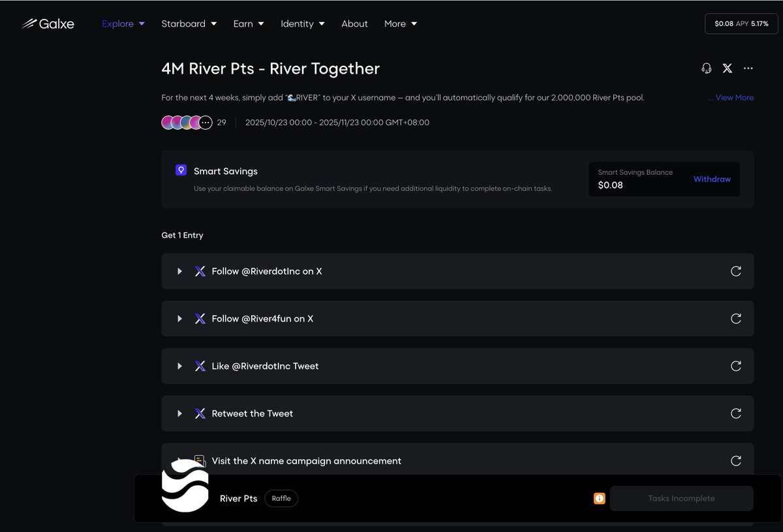This screenshot has width=783, height=532.
Task: Expand the Retweet the Tweet task
Action: coord(179,413)
